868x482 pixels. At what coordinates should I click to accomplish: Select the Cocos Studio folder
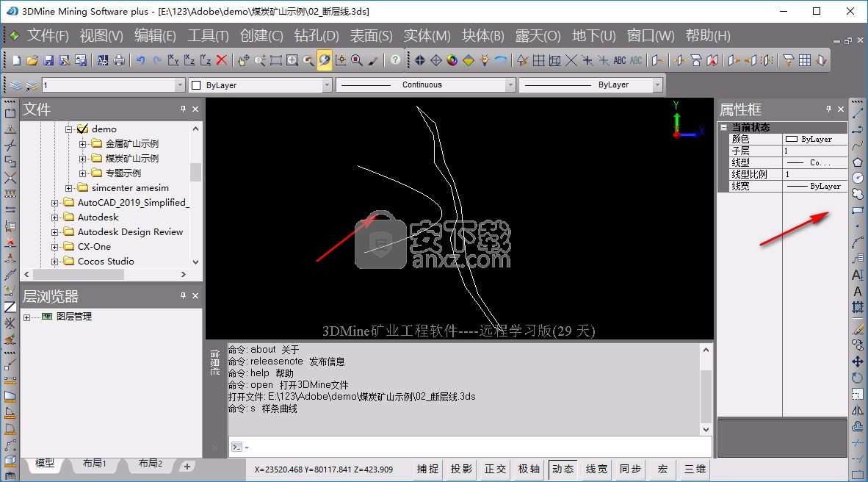pyautogui.click(x=106, y=262)
